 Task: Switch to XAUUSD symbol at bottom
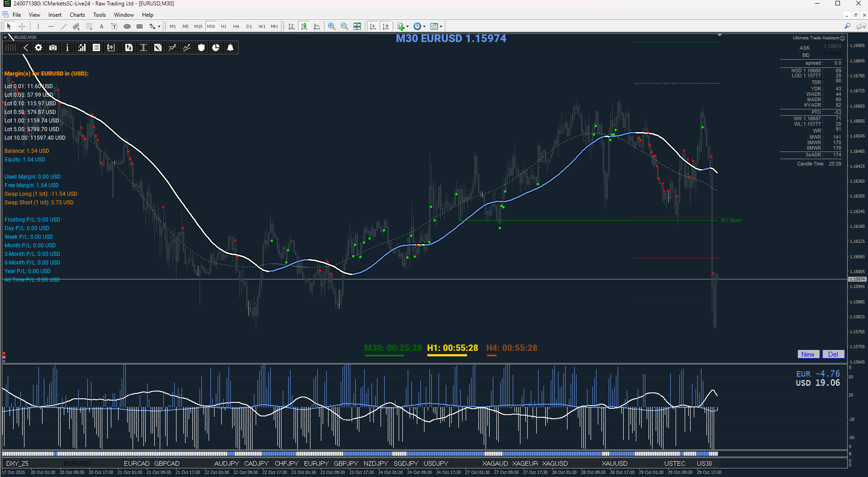(x=615, y=463)
